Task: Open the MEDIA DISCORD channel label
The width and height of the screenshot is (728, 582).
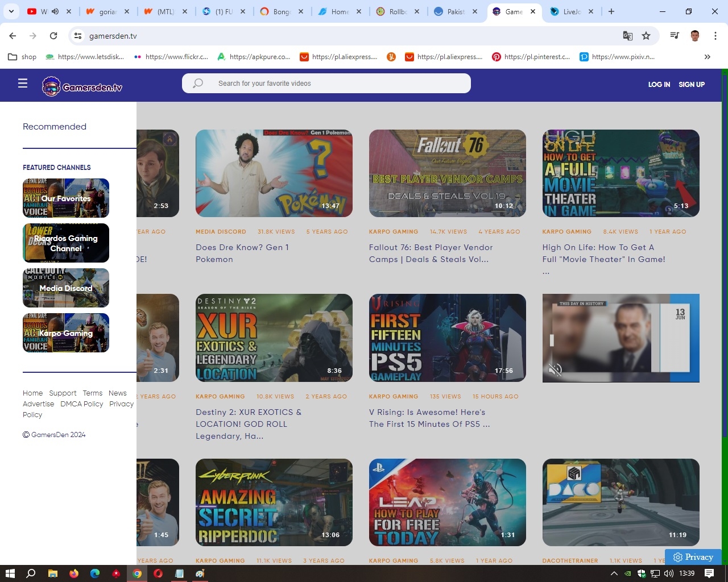Action: tap(221, 232)
